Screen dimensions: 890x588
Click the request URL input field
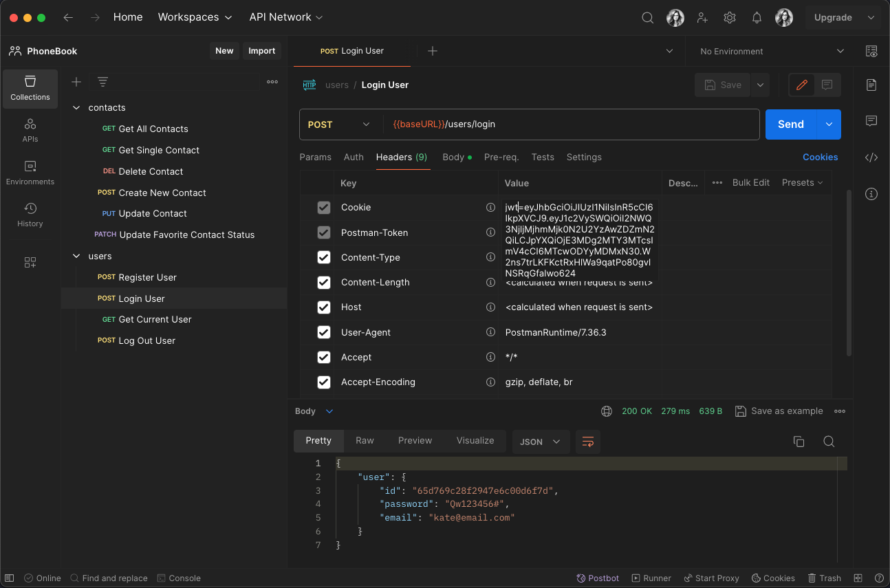point(571,124)
